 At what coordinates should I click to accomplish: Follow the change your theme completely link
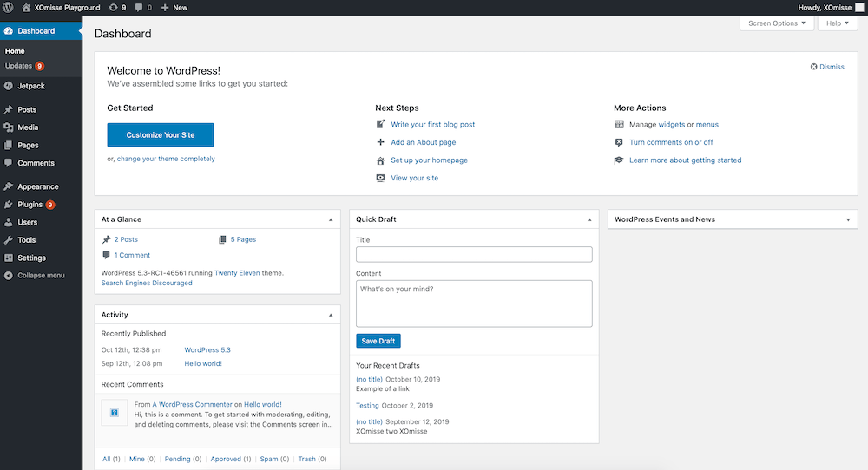tap(166, 159)
